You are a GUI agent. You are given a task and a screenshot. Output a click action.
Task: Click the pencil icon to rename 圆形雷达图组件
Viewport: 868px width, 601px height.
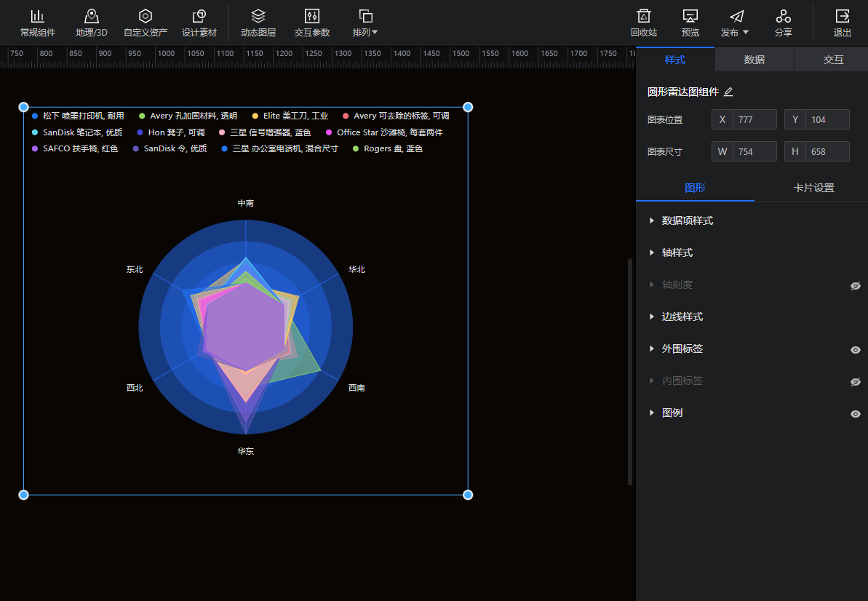[728, 92]
